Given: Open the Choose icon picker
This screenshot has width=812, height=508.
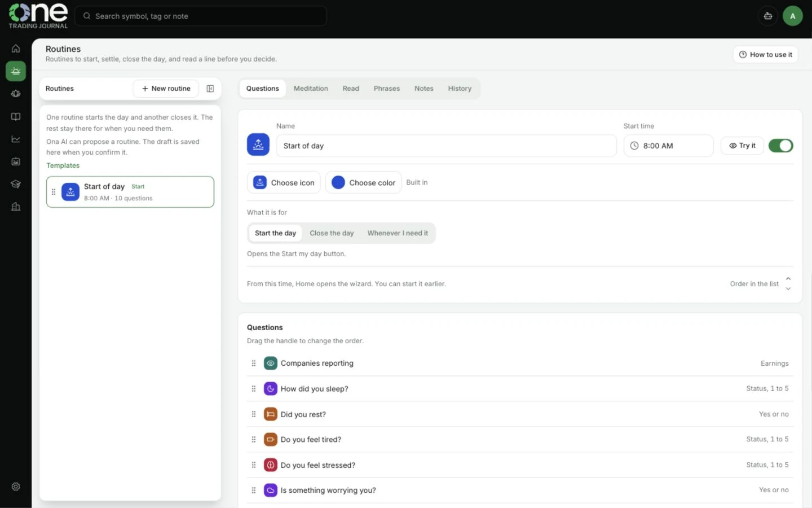Looking at the screenshot, I should click(x=284, y=182).
